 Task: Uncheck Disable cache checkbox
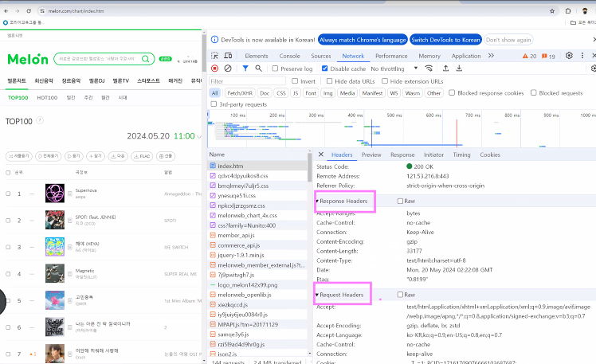(x=324, y=68)
